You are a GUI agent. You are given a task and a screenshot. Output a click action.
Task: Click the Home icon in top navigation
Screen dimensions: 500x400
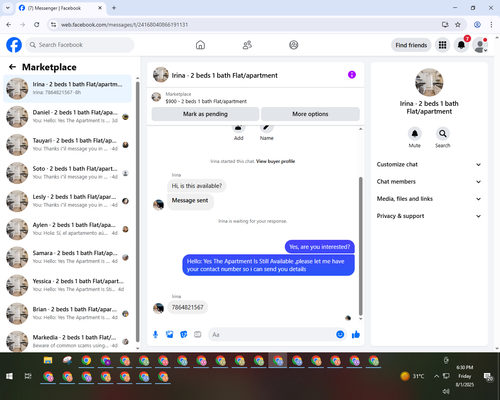(200, 45)
